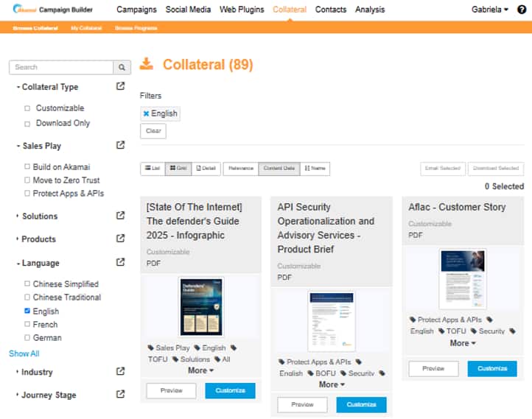Image resolution: width=532 pixels, height=419 pixels.
Task: Pop out the Language filter panel
Action: (x=121, y=262)
